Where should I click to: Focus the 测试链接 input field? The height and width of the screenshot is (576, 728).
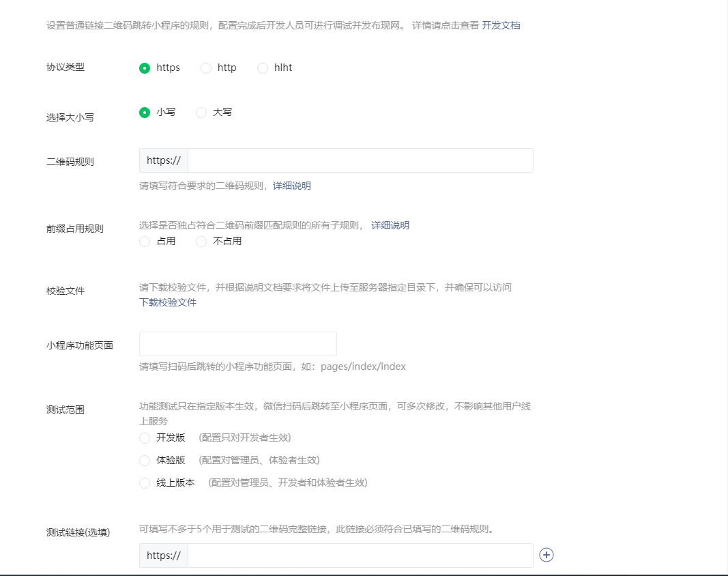coord(360,555)
